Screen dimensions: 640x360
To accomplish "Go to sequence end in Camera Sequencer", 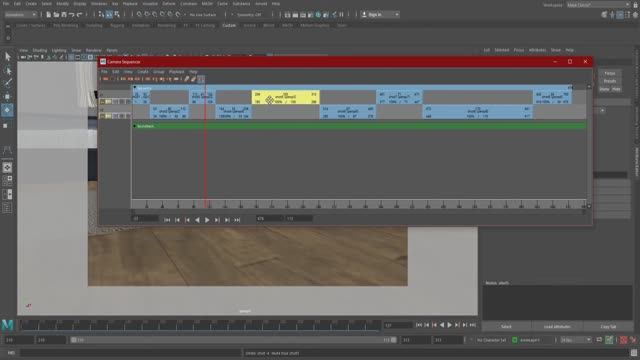I will tap(237, 220).
